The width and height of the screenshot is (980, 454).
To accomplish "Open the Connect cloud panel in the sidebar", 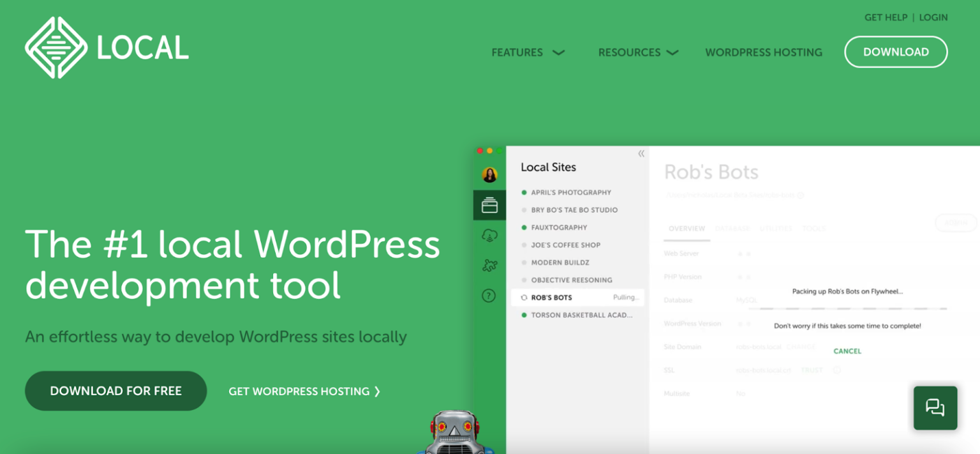I will pos(489,235).
